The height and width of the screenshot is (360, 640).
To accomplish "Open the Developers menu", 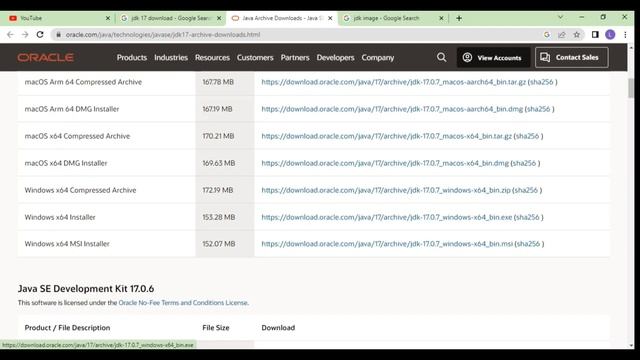I will (x=335, y=58).
